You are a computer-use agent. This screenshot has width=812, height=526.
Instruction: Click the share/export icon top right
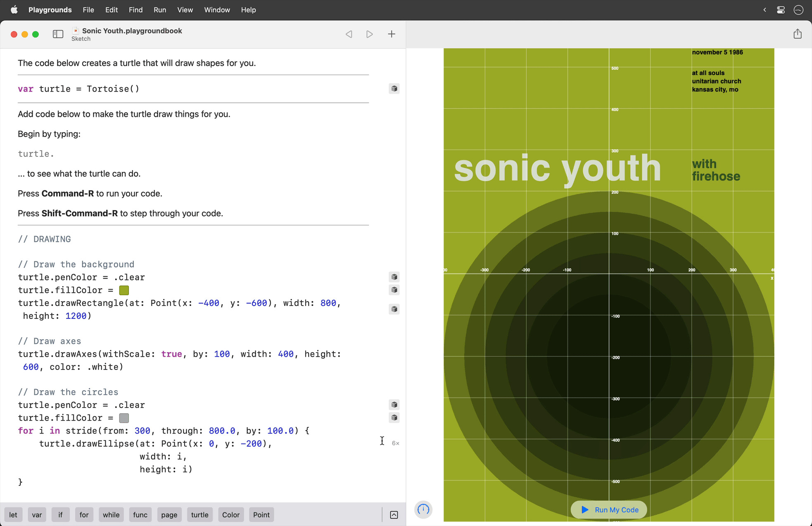tap(797, 34)
